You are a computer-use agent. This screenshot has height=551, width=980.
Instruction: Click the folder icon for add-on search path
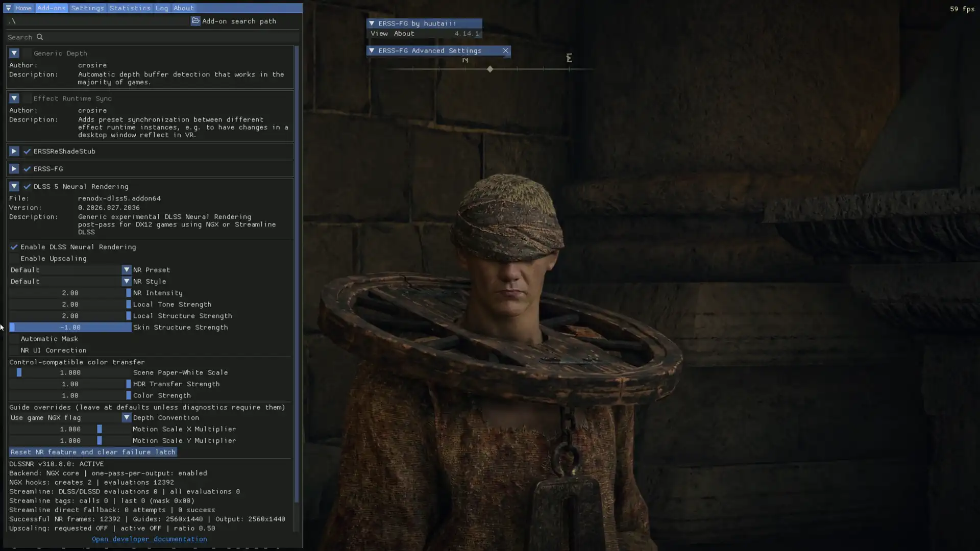pyautogui.click(x=195, y=21)
